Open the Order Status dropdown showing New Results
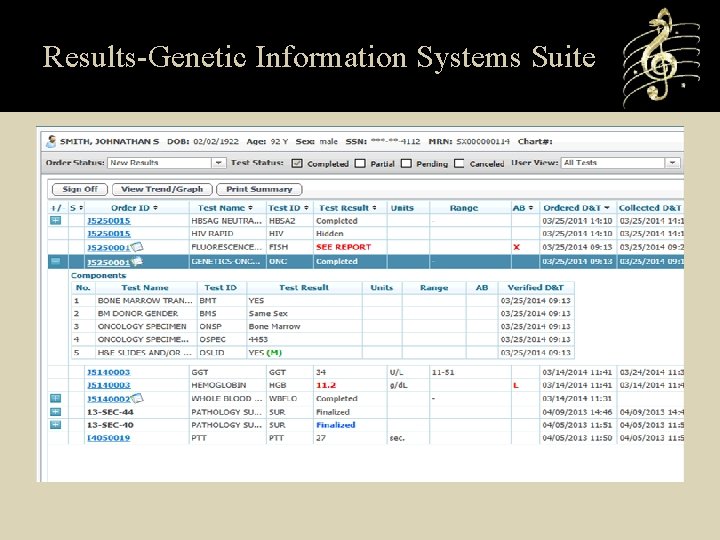 point(167,163)
